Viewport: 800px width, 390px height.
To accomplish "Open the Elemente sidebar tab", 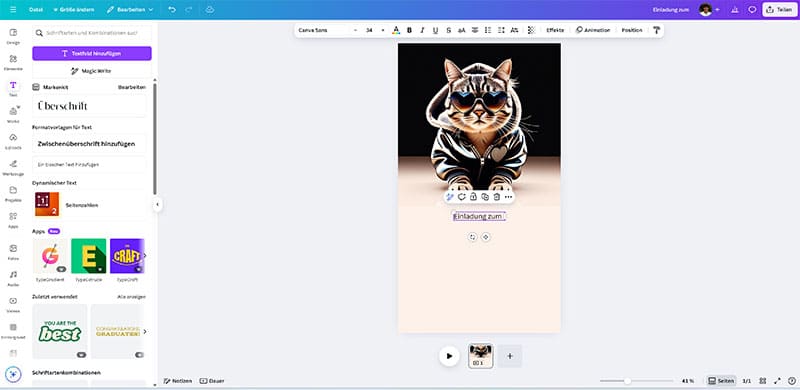I will (13, 62).
